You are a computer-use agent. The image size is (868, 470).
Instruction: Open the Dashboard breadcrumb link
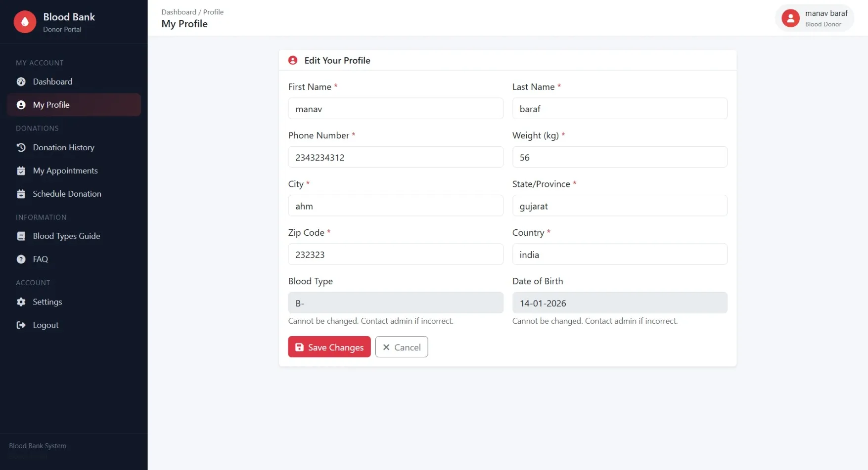click(179, 12)
